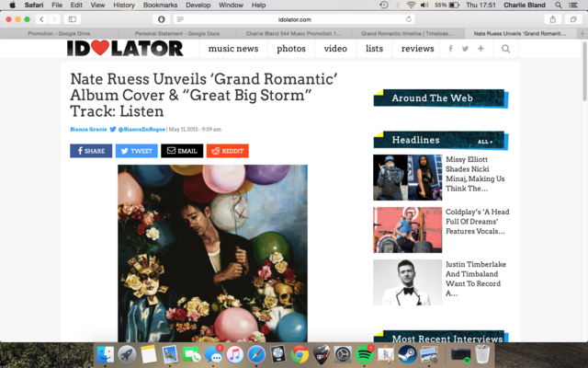The width and height of the screenshot is (588, 368).
Task: Open the Develop menu
Action: (198, 5)
